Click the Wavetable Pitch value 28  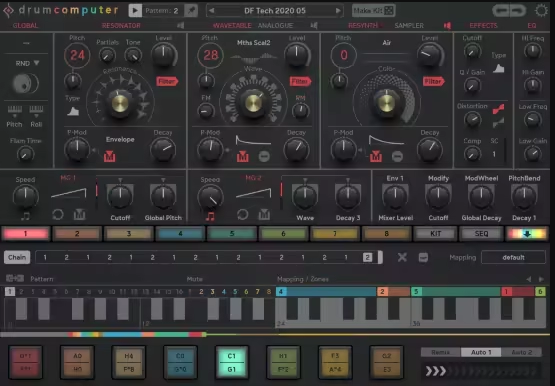[x=210, y=55]
